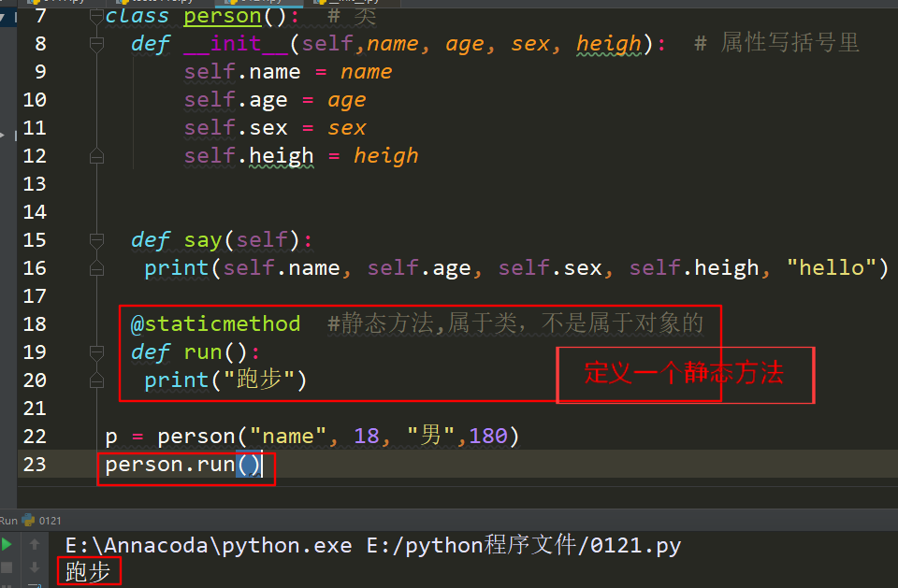Collapse the class person fold marker on line 7
The height and width of the screenshot is (588, 898).
coord(96,17)
